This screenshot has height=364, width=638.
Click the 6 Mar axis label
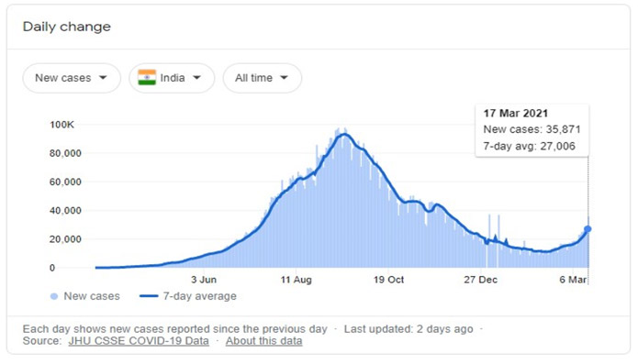573,280
